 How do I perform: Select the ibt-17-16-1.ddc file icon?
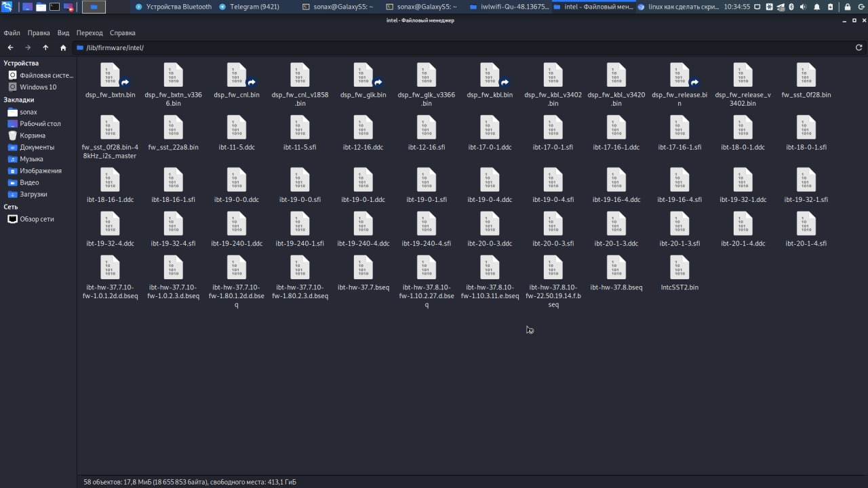(x=616, y=127)
